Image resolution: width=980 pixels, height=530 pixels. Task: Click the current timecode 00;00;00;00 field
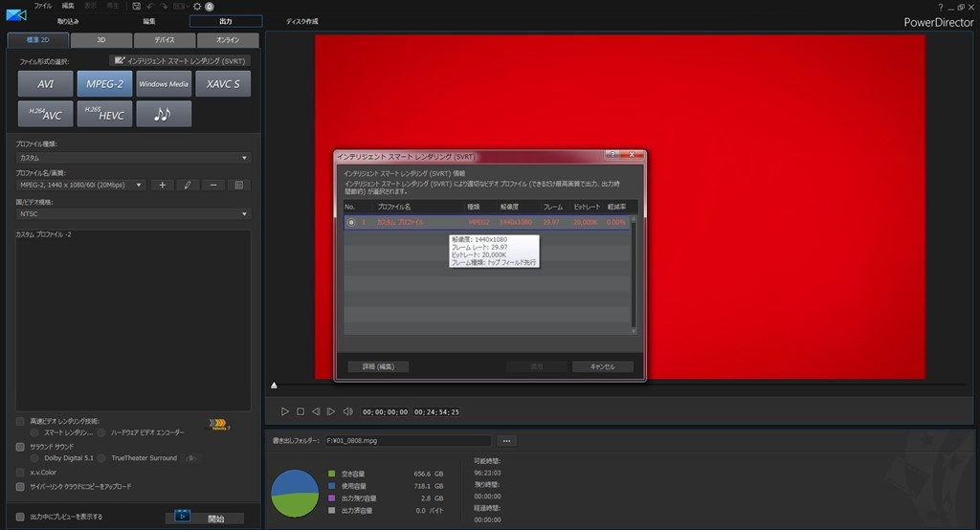[x=385, y=412]
